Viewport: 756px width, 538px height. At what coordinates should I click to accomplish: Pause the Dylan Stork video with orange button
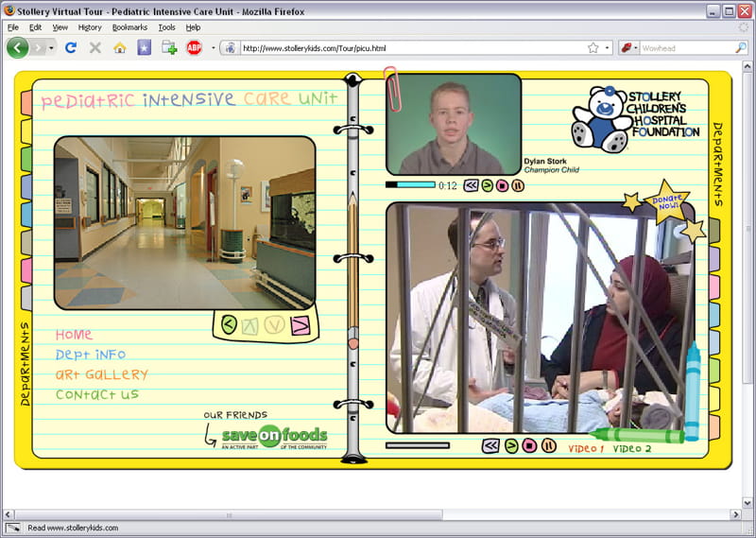518,185
